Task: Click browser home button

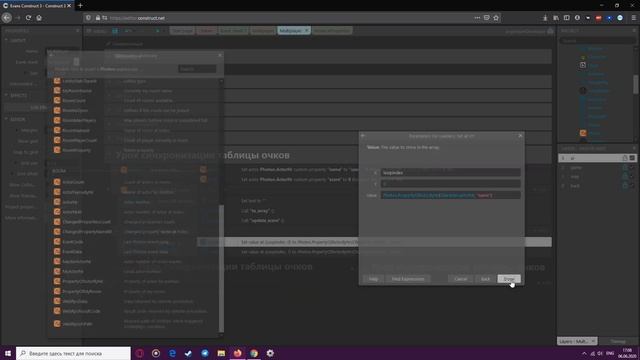Action: pyautogui.click(x=39, y=18)
